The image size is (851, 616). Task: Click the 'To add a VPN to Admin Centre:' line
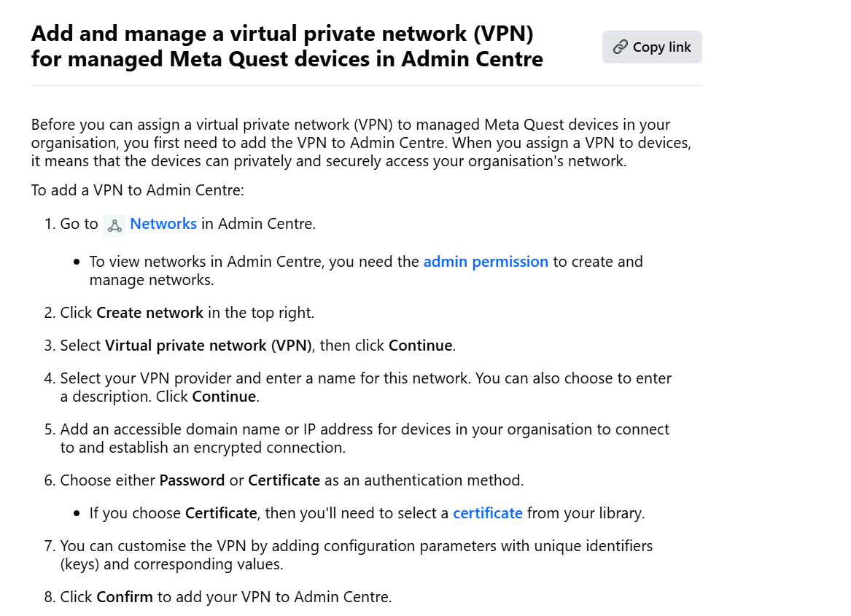pos(137,190)
